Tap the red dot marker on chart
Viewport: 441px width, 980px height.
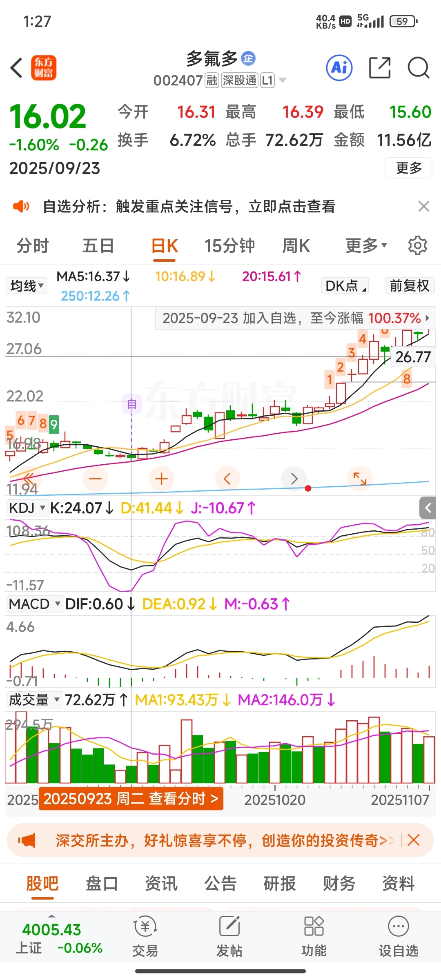click(x=308, y=488)
